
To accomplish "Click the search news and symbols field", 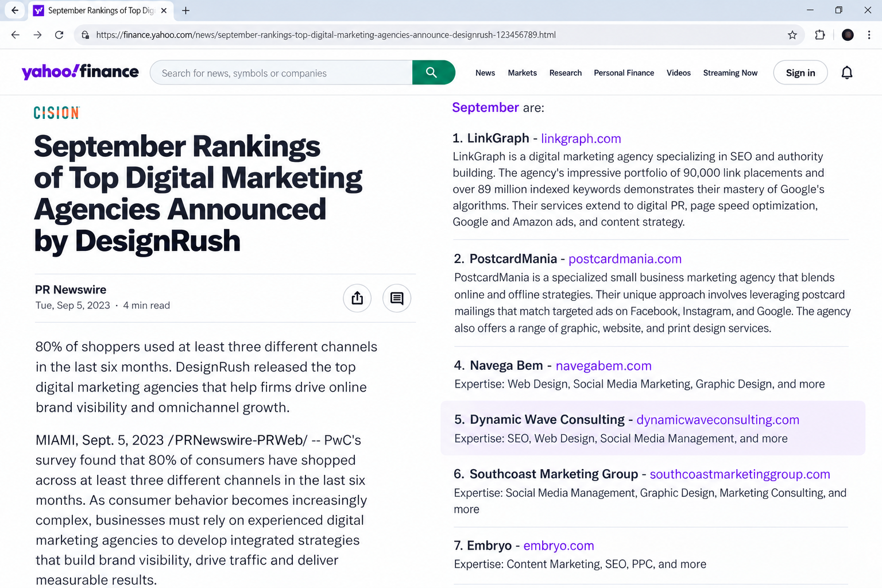I will 281,73.
